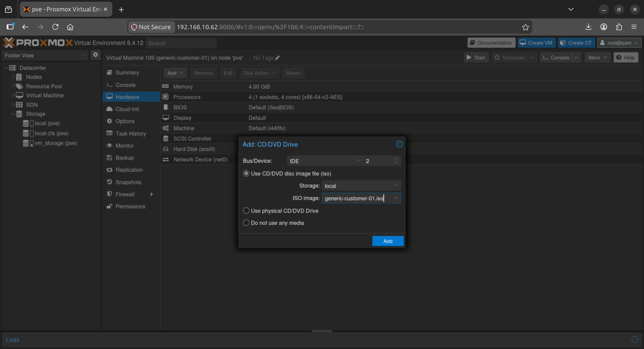Select Do not use any media radio
The height and width of the screenshot is (349, 644).
tap(246, 223)
